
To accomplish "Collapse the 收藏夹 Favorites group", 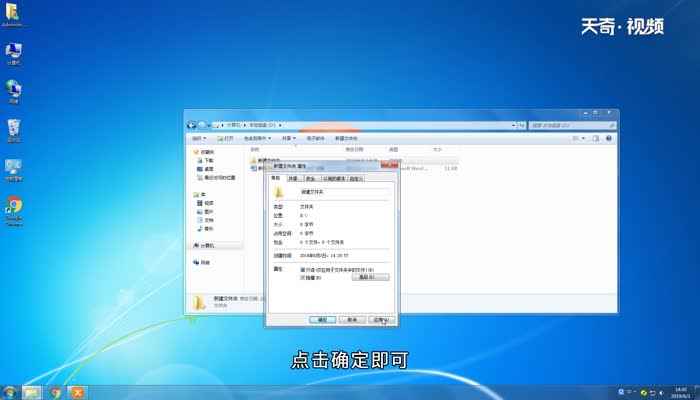I will coord(204,152).
